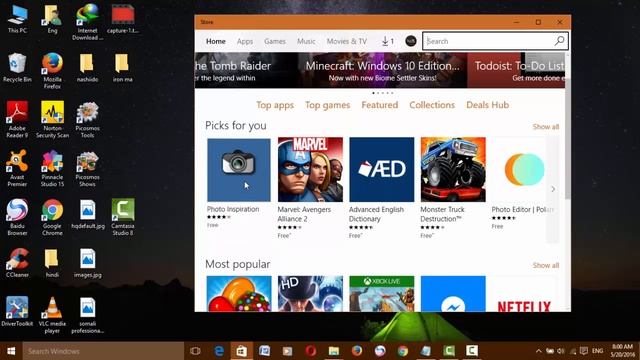Viewport: 640px width, 360px height.
Task: Open the hindi folder
Action: click(x=52, y=263)
